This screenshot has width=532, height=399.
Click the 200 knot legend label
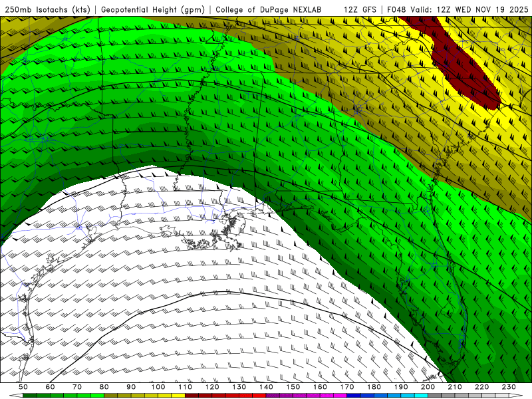pyautogui.click(x=428, y=387)
